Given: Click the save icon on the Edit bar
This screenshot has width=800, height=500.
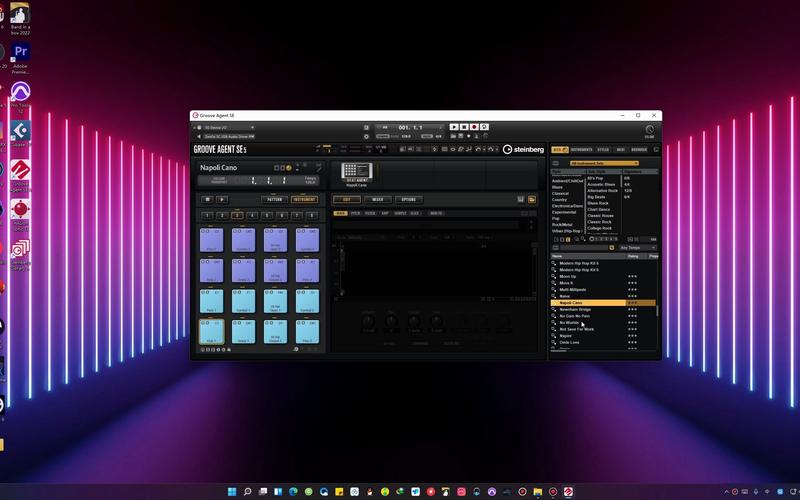Looking at the screenshot, I should click(520, 199).
